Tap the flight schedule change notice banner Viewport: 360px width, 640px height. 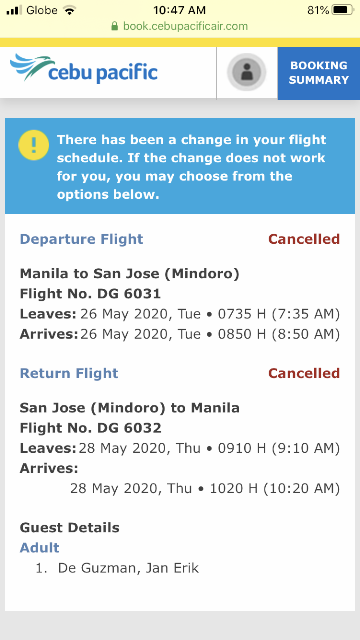180,166
